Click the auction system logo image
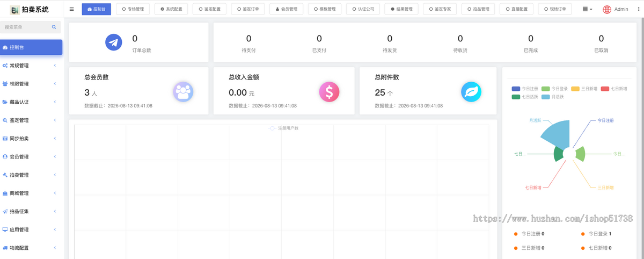The width and height of the screenshot is (644, 259). [x=14, y=9]
